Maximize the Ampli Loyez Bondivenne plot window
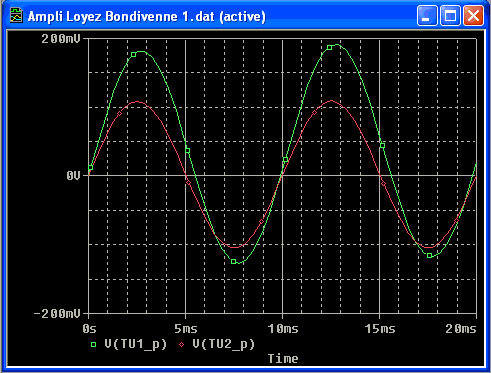The width and height of the screenshot is (491, 373). [450, 15]
